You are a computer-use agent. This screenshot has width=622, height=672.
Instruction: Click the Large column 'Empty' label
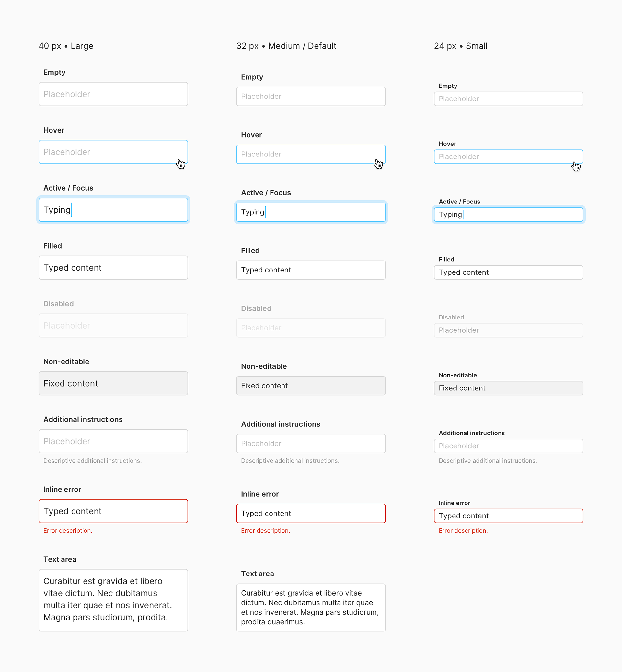[54, 72]
